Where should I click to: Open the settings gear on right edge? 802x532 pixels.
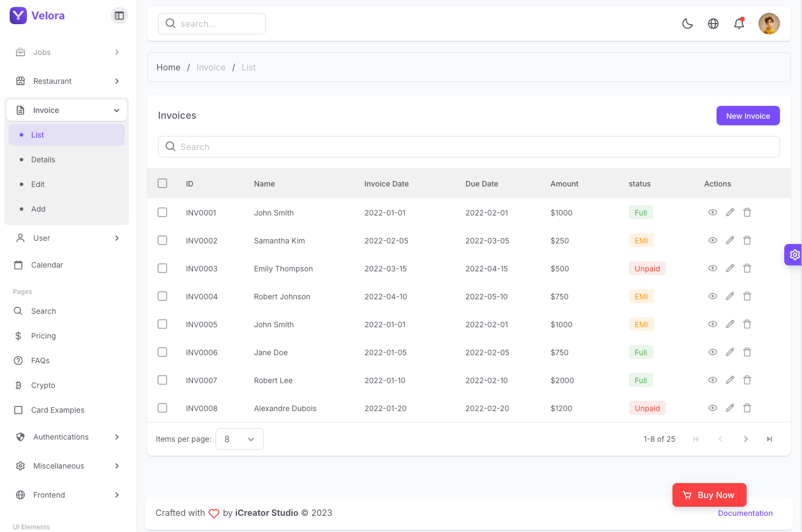coord(794,255)
